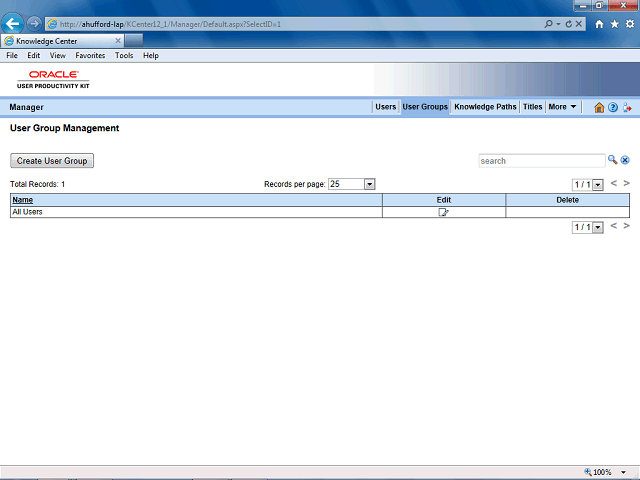Click the Edit column header
Image resolution: width=640 pixels, height=480 pixels.
(444, 200)
